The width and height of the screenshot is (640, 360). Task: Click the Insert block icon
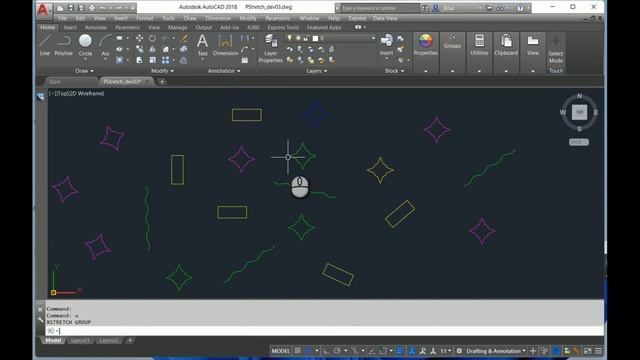click(387, 45)
